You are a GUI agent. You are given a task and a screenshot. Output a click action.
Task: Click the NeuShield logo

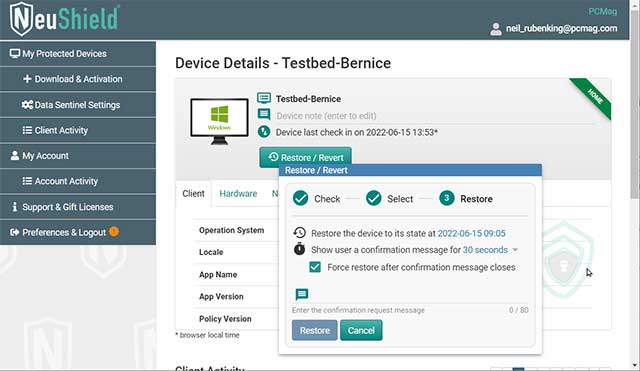point(64,19)
